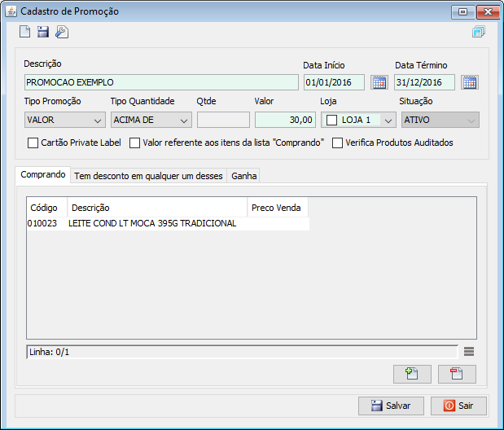Image resolution: width=504 pixels, height=430 pixels.
Task: Enable the Cartão Private Label checkbox
Action: pyautogui.click(x=33, y=143)
